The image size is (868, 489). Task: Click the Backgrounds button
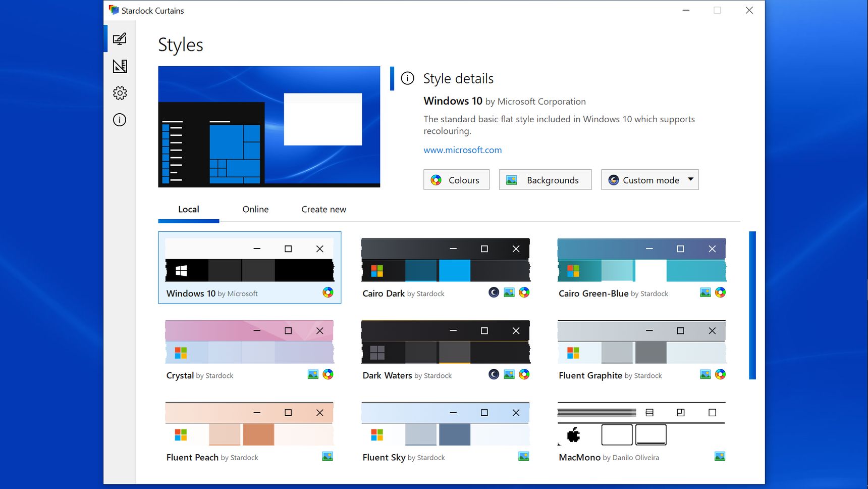click(x=545, y=180)
